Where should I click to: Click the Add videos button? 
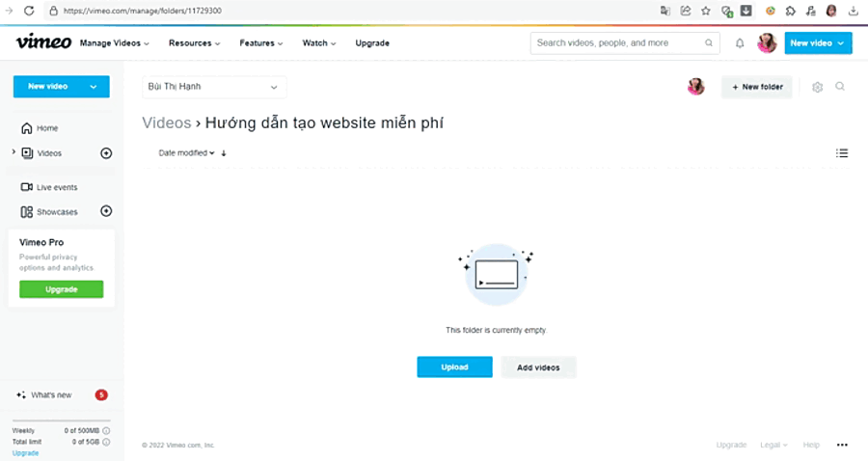click(x=538, y=367)
